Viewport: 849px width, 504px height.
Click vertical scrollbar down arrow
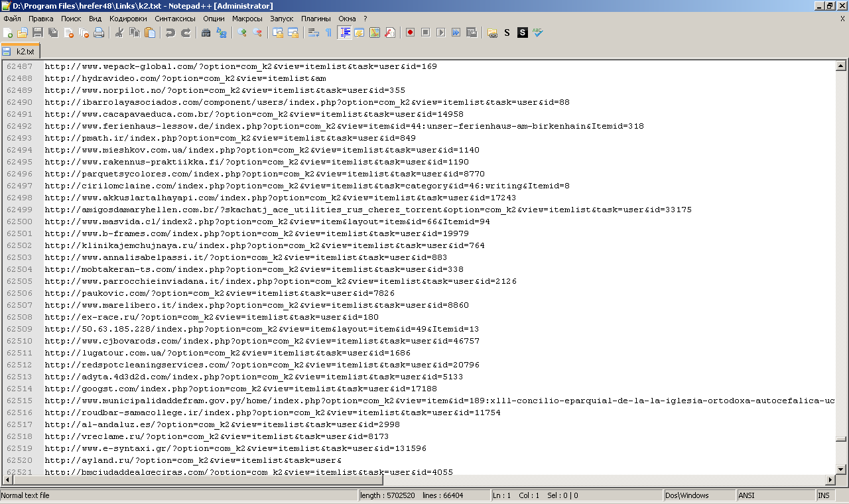point(841,470)
